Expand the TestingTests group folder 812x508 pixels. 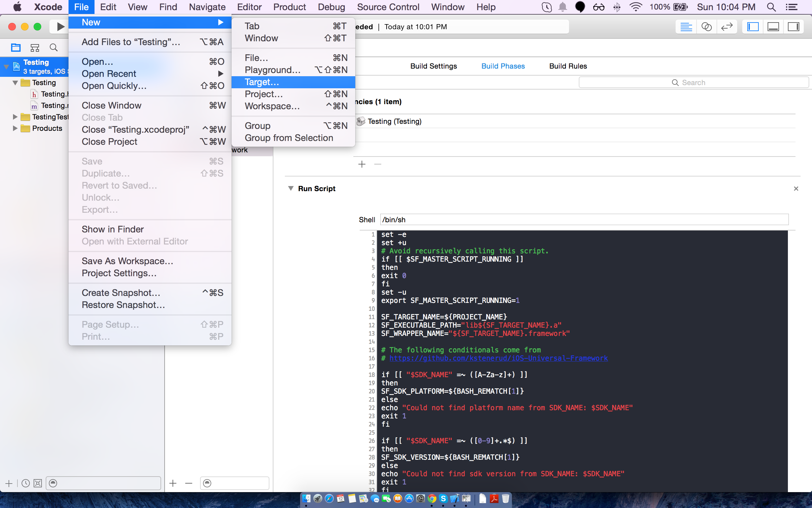(15, 117)
